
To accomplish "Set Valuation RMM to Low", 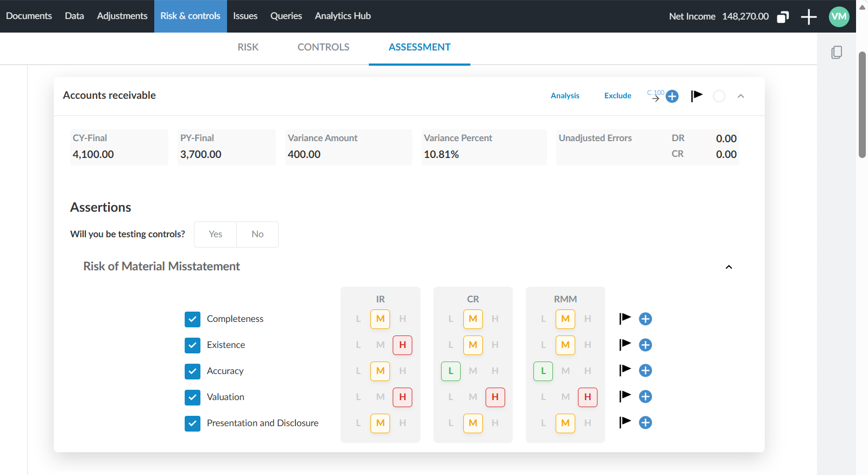I will [543, 397].
